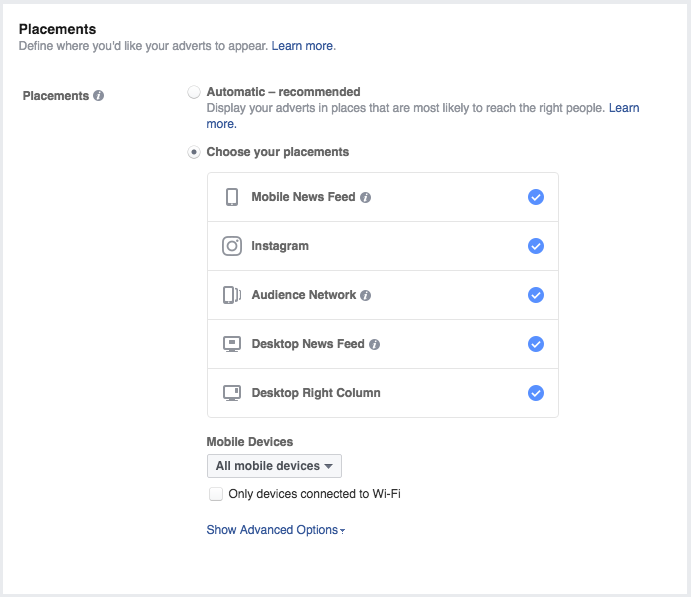
Task: Click the Instagram camera icon
Action: coord(232,246)
